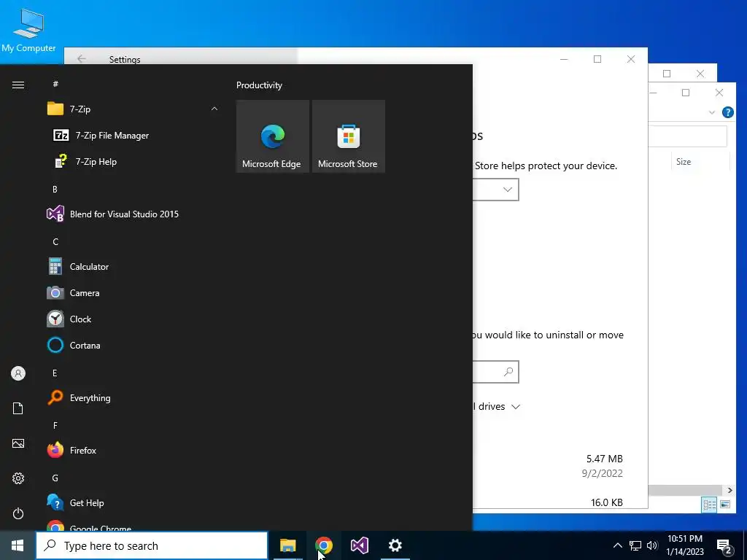Image resolution: width=747 pixels, height=560 pixels.
Task: Click the Explorer horizontal scrollbar right arrow
Action: tap(729, 491)
